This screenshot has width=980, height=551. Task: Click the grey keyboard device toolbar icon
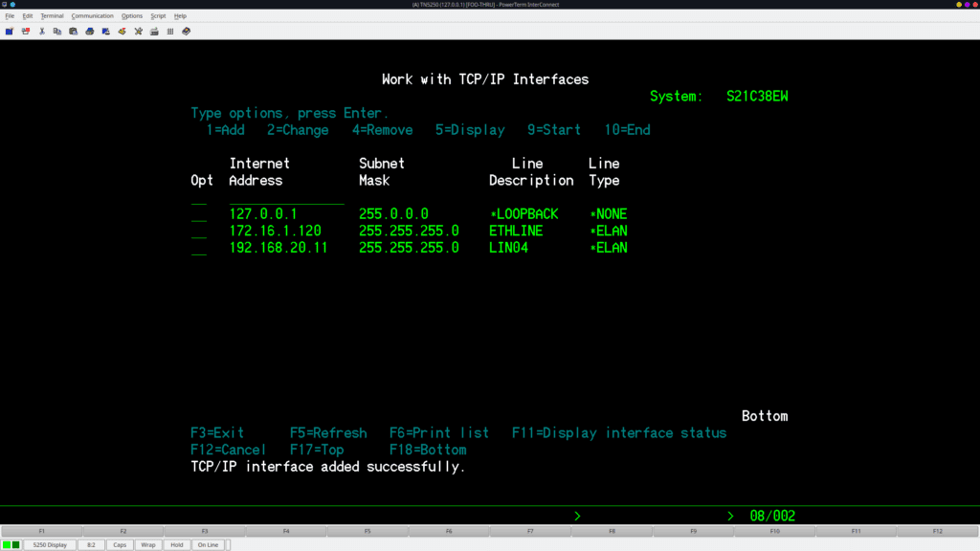[154, 32]
